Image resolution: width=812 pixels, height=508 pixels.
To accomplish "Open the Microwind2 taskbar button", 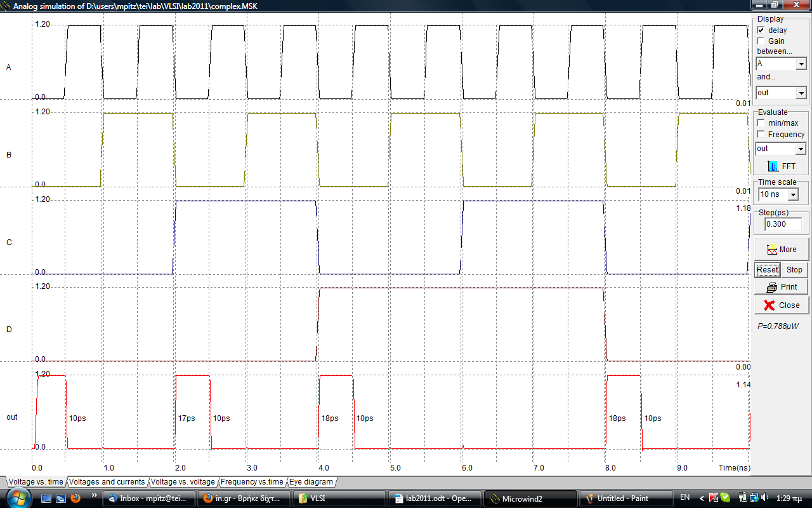I will coord(529,498).
